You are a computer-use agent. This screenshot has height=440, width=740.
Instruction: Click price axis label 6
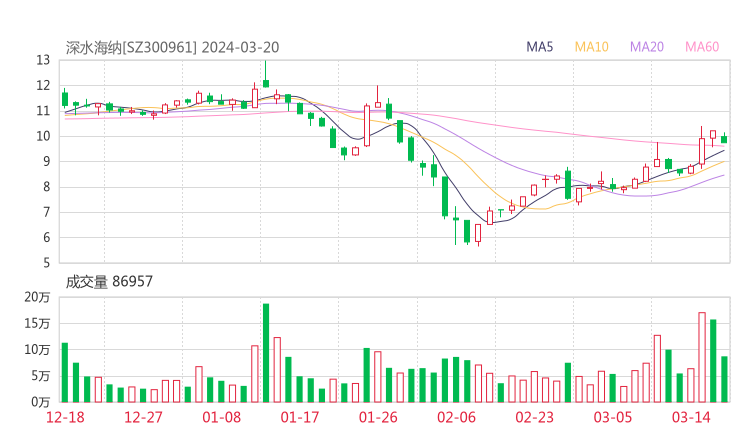point(46,238)
